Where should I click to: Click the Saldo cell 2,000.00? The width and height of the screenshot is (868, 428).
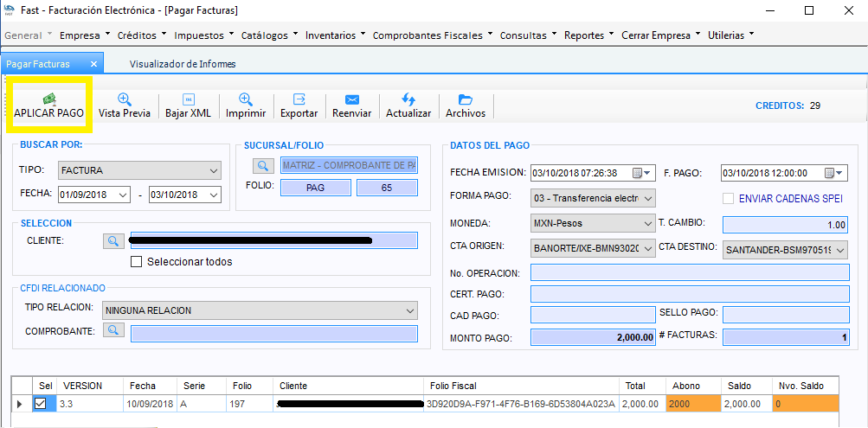[x=746, y=405]
